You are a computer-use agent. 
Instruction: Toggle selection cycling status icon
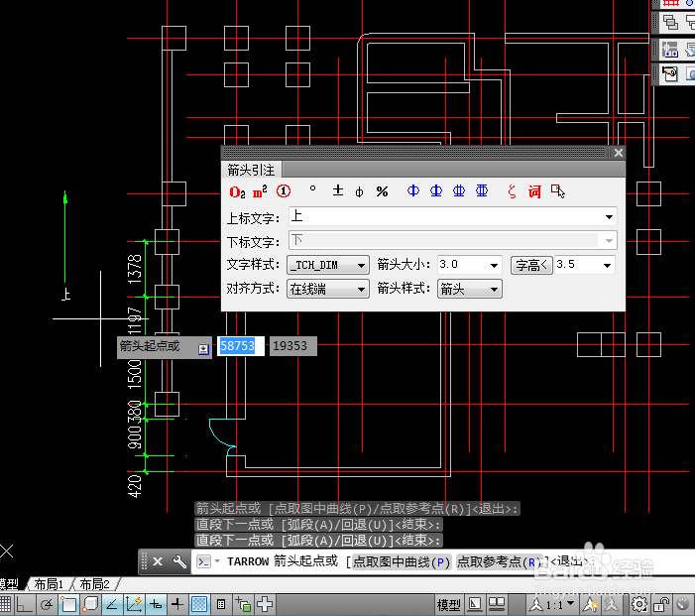tap(243, 604)
